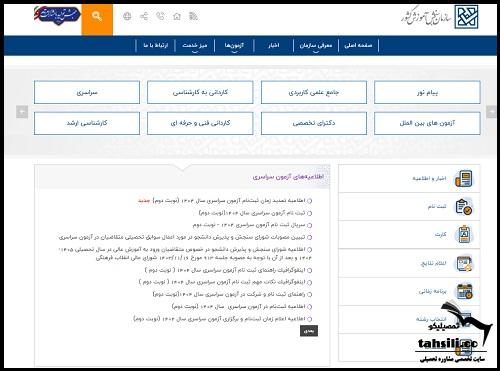The image size is (500, 371).
Task: Select the پیام نور exam button
Action: coord(427,92)
